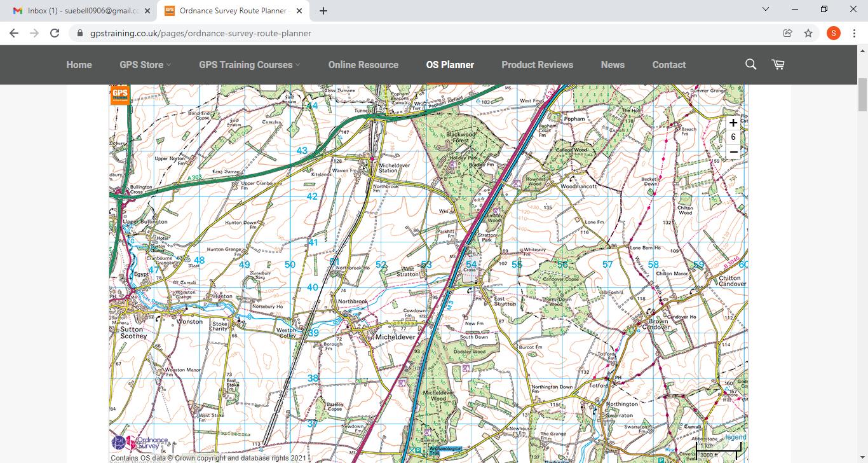Click the Woodmancott label on map
The width and height of the screenshot is (868, 463).
578,187
